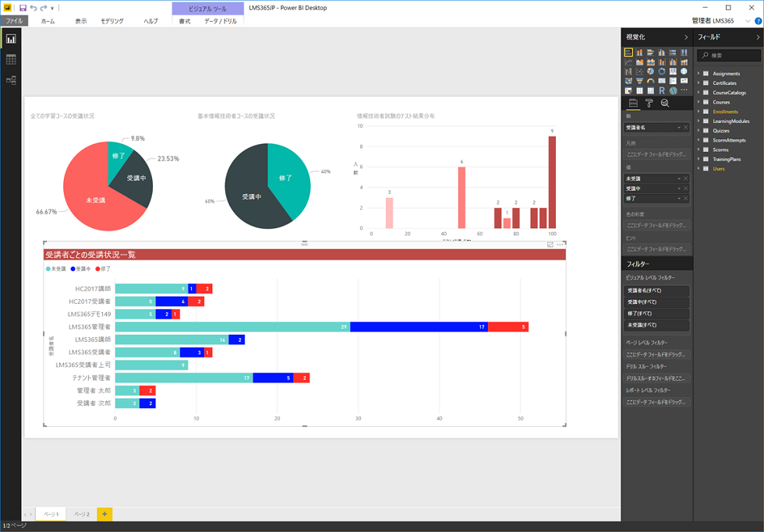
Task: Expand the Enrollments table tree
Action: pos(699,111)
